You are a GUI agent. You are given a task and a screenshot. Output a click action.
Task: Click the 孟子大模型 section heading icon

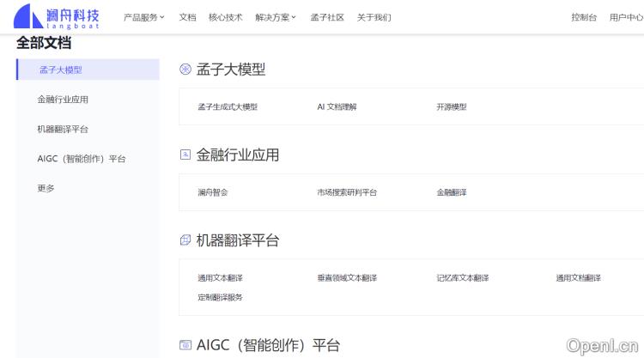(185, 70)
